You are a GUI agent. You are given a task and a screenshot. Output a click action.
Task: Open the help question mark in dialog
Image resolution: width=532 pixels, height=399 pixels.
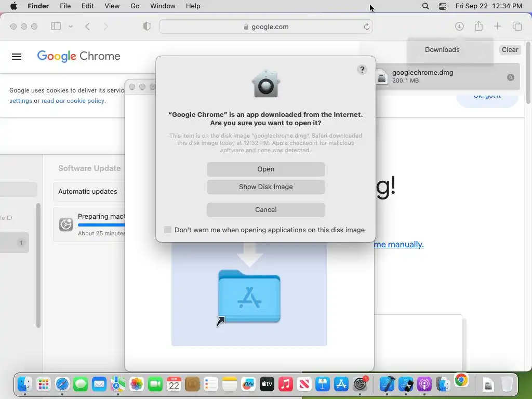click(x=362, y=70)
